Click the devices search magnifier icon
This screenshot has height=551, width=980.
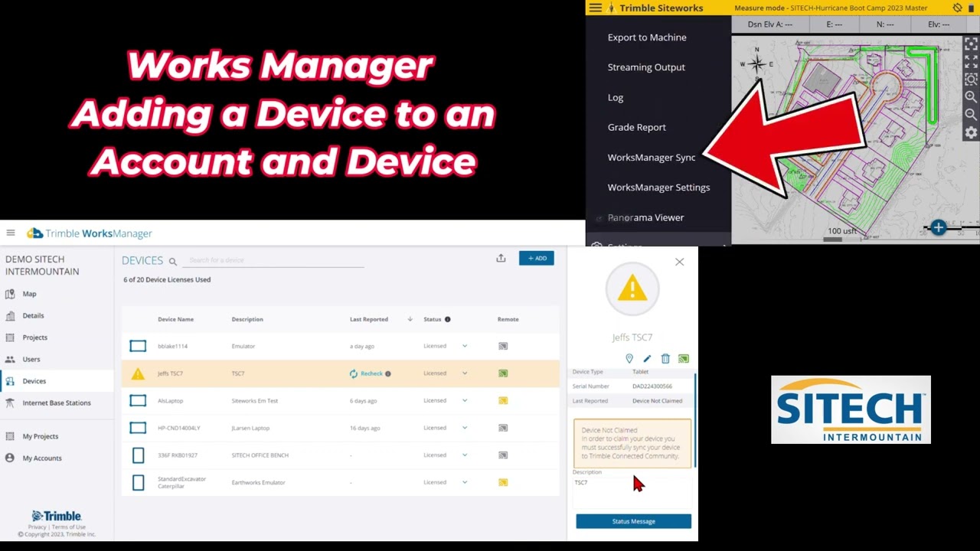click(173, 262)
